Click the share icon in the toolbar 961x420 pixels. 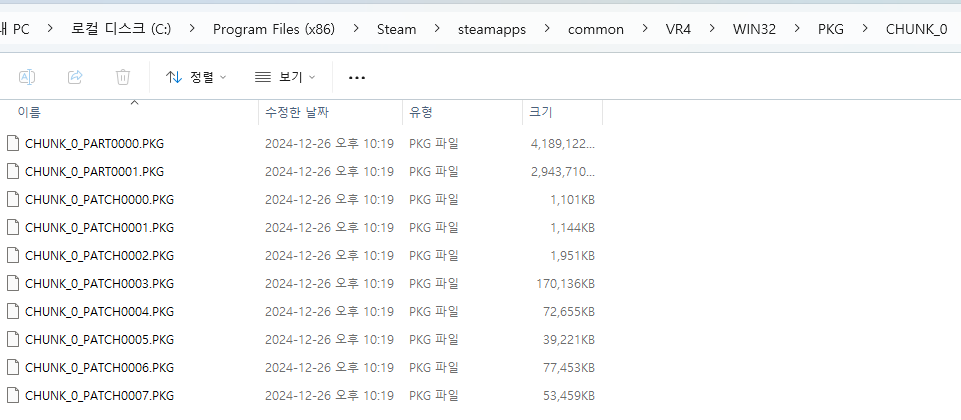75,77
